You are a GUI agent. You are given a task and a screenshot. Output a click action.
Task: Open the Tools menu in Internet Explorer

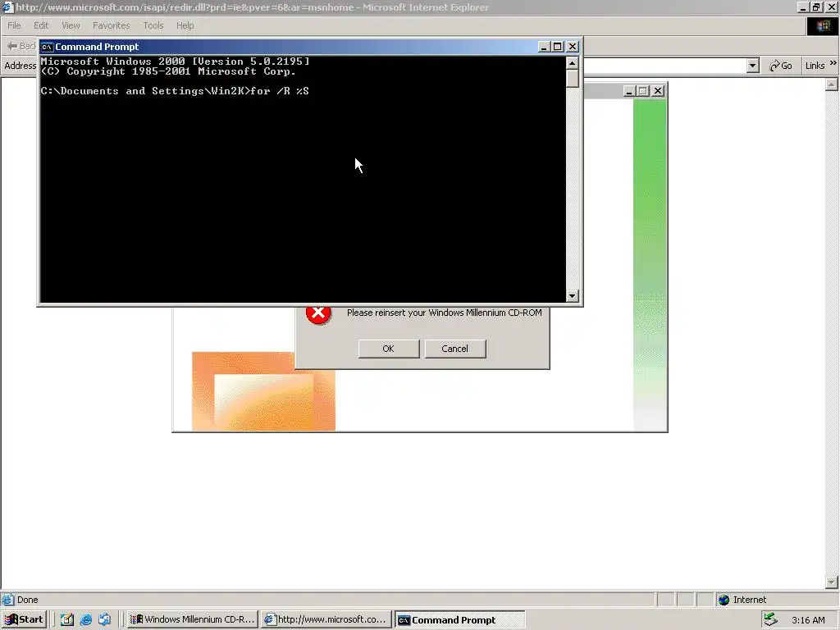coord(153,25)
